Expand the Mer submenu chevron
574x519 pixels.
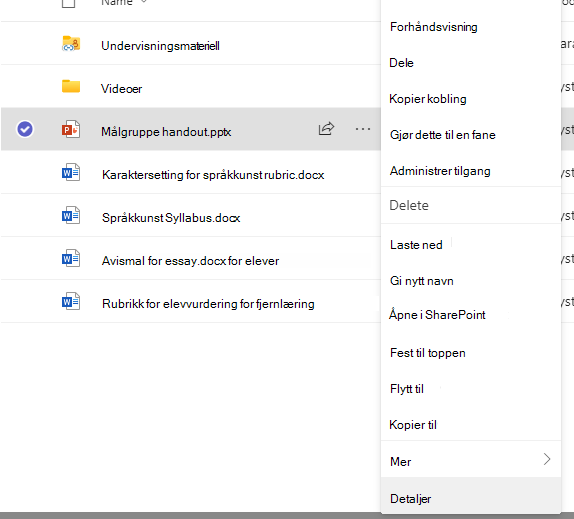click(547, 459)
